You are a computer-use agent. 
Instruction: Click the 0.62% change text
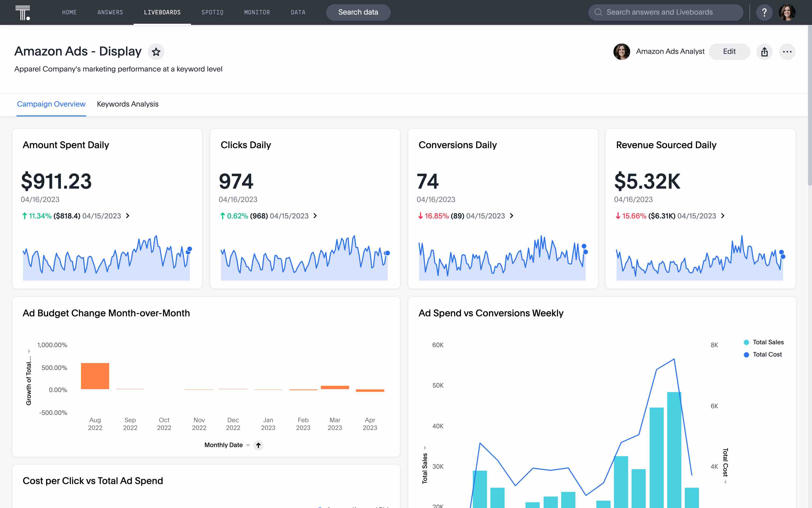pyautogui.click(x=238, y=216)
